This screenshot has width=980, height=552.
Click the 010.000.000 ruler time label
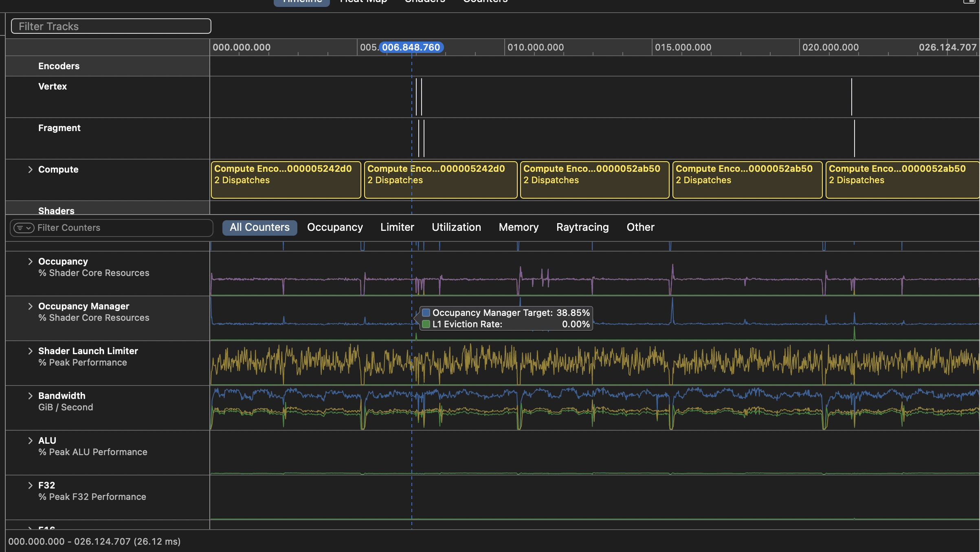536,48
